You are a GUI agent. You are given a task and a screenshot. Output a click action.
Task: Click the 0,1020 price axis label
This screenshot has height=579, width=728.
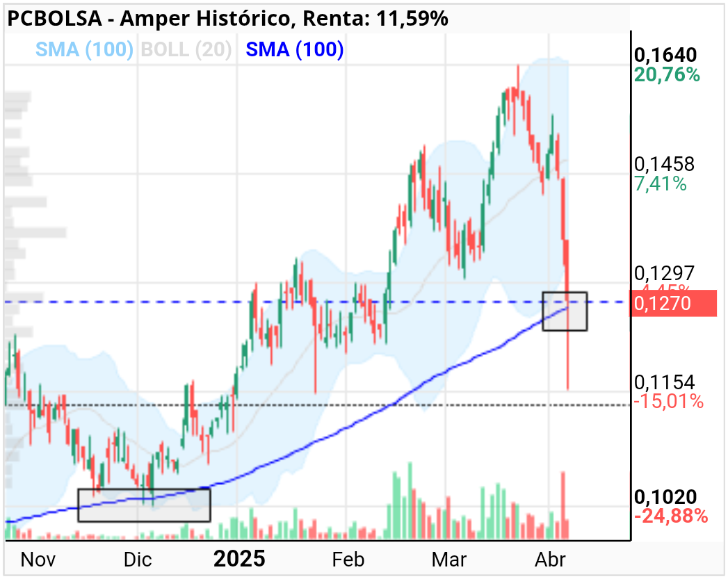[665, 497]
